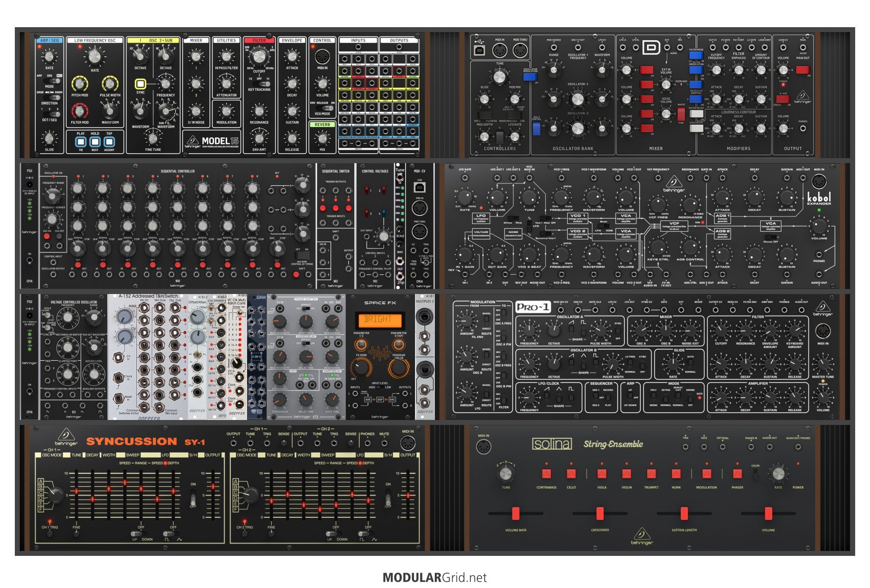The height and width of the screenshot is (588, 870).
Task: Toggle the A-440 red switch on Model D
Action: [783, 99]
